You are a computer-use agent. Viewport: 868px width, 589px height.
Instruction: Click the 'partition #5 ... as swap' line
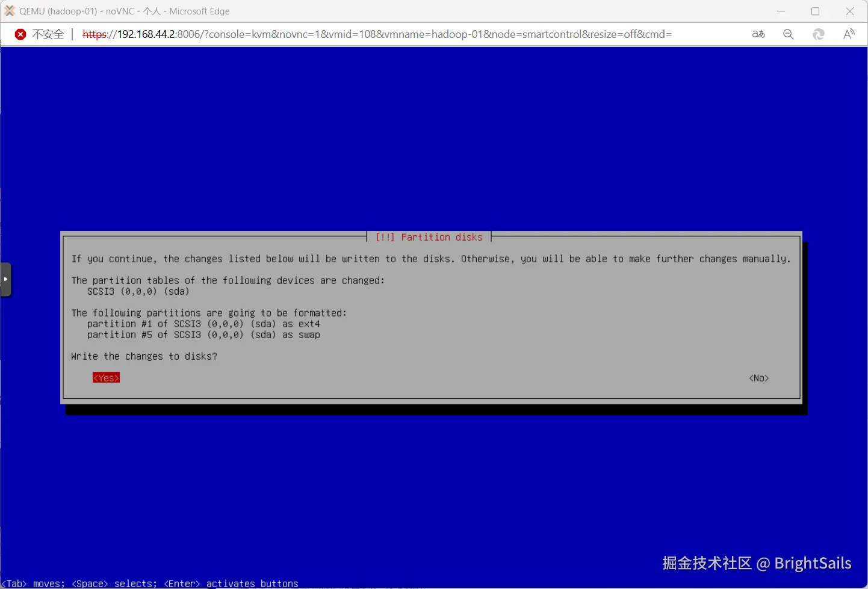tap(203, 335)
